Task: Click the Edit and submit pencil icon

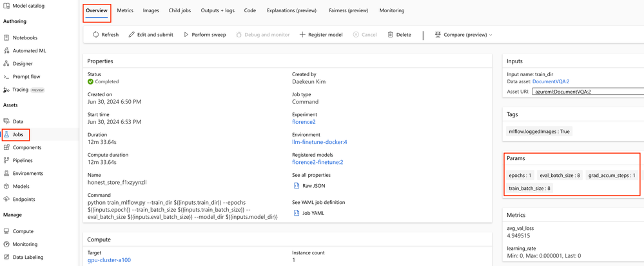Action: pos(132,35)
